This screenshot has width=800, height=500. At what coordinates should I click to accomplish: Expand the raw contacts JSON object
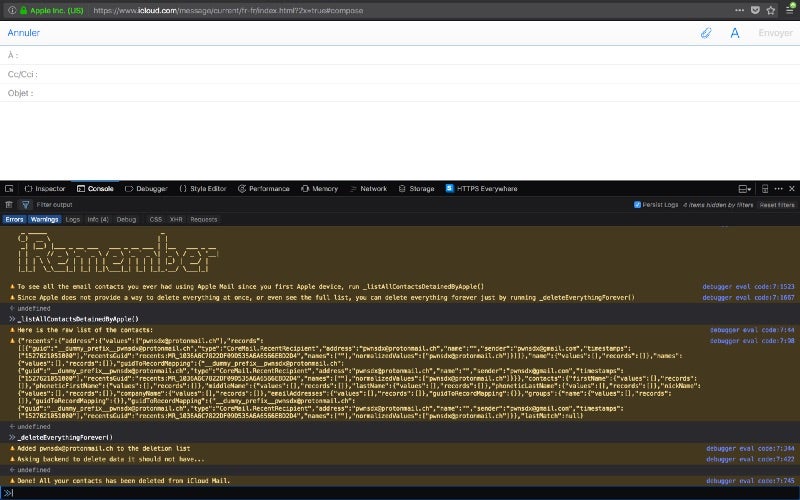click(13, 340)
